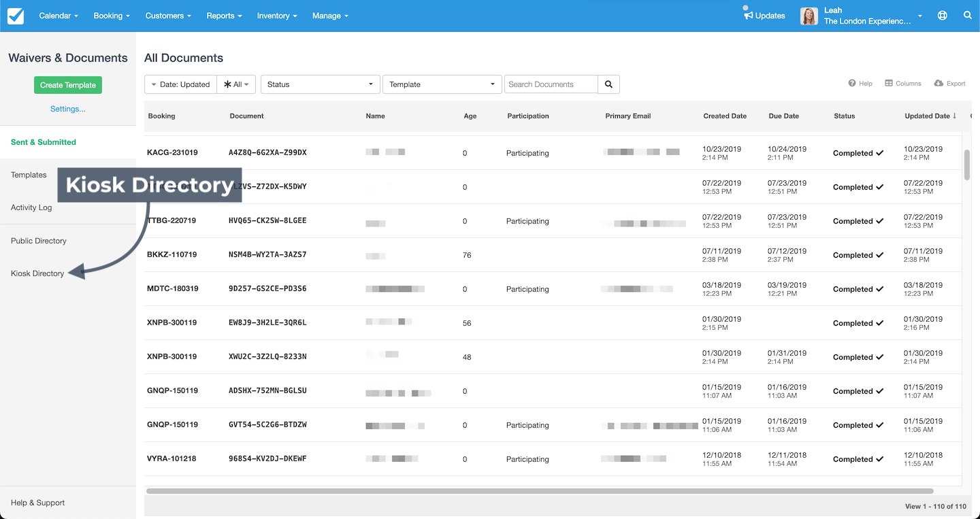This screenshot has height=519, width=980.
Task: Click the Updates label in header
Action: 770,16
